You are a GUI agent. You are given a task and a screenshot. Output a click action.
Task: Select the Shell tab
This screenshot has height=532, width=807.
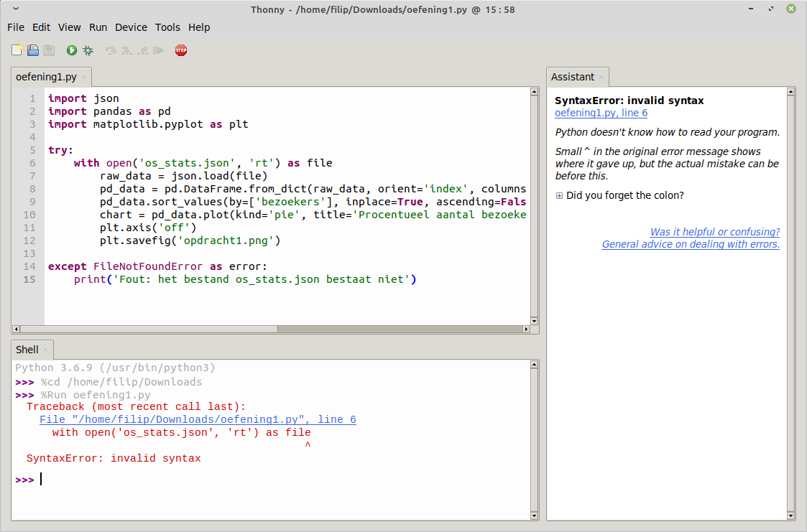pyautogui.click(x=27, y=350)
